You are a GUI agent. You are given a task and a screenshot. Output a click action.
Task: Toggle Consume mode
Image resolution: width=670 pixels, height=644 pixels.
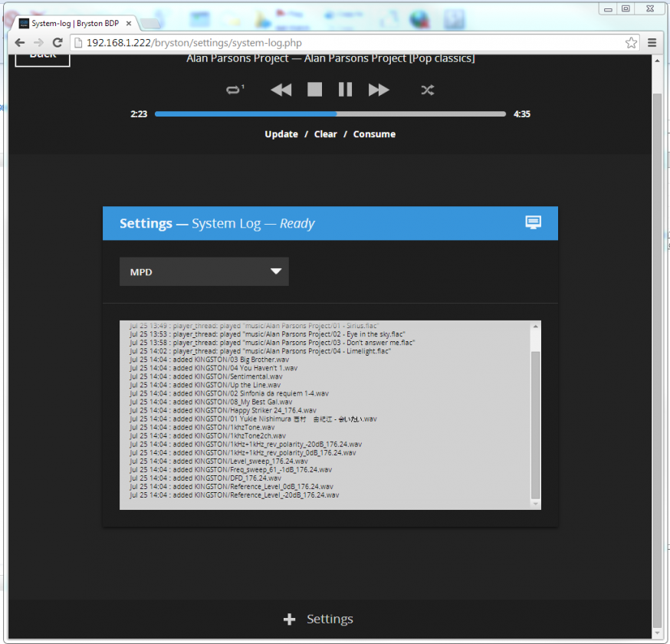(x=374, y=134)
